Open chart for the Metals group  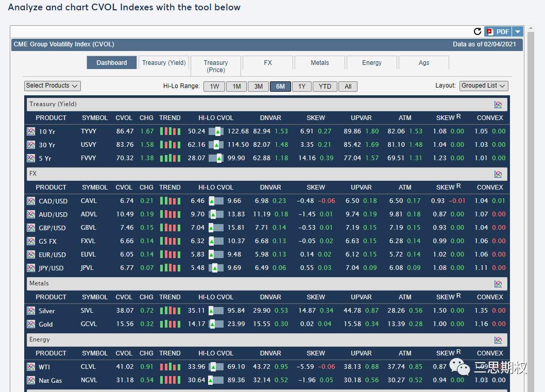(x=498, y=284)
